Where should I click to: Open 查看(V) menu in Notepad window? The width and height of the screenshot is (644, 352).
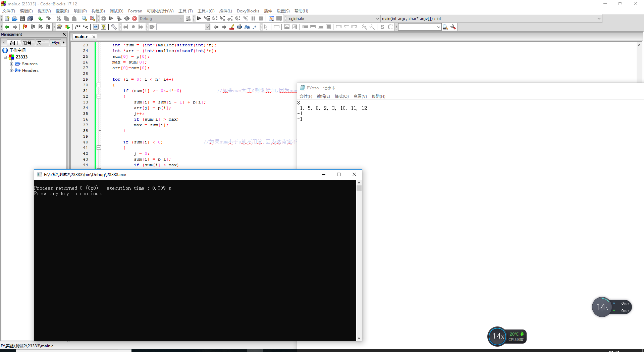pyautogui.click(x=360, y=96)
